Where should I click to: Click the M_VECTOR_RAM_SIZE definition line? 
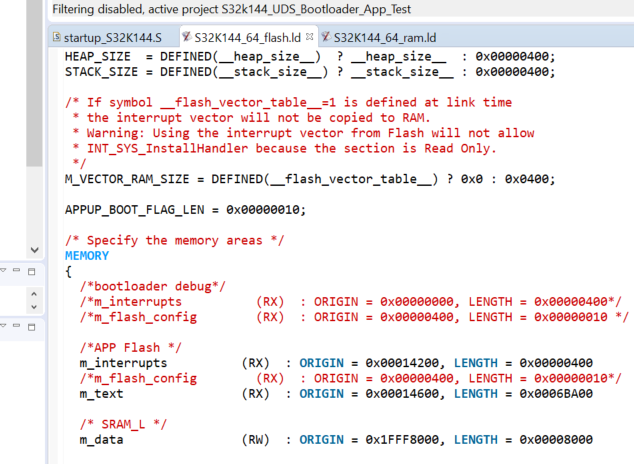pos(310,179)
